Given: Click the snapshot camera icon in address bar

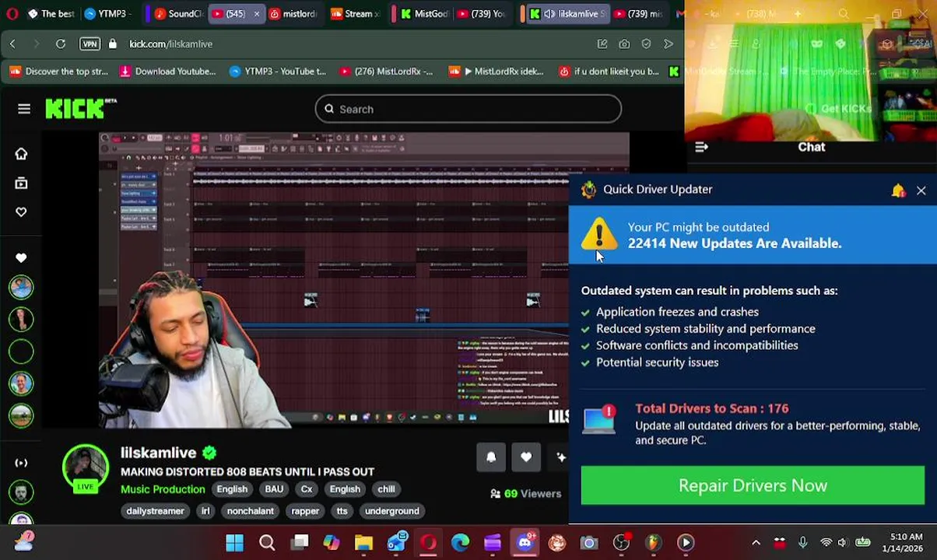Looking at the screenshot, I should click(x=624, y=44).
